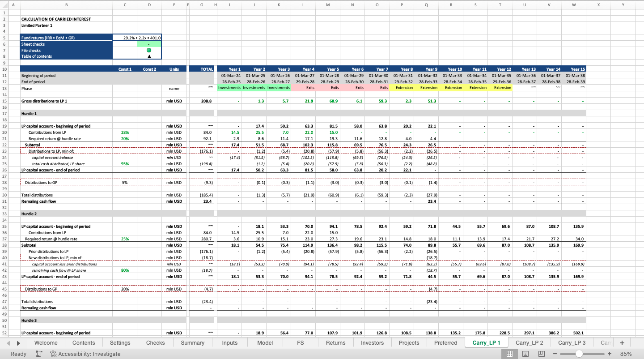This screenshot has width=644, height=359.
Task: Select row 33 header
Action: tap(4, 214)
